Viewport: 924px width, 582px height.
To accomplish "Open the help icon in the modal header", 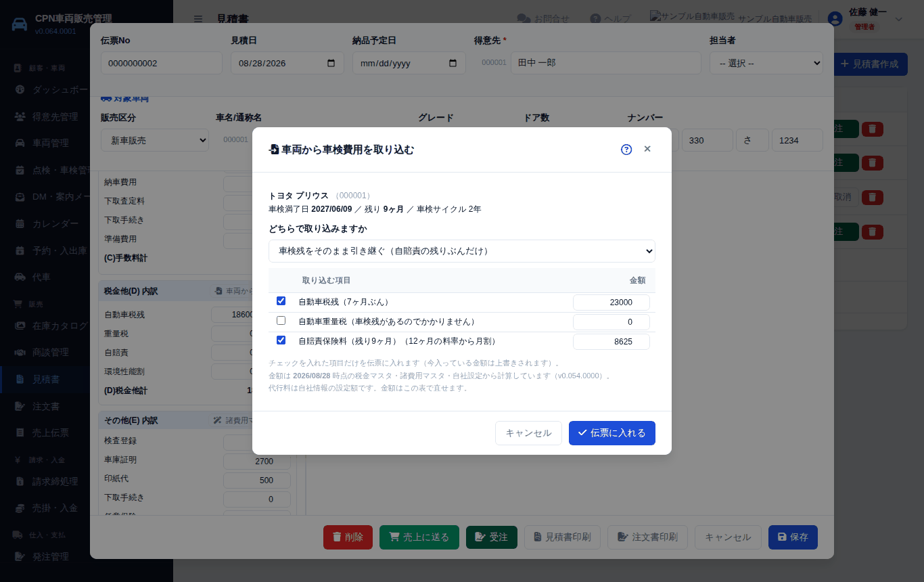I will (x=626, y=150).
